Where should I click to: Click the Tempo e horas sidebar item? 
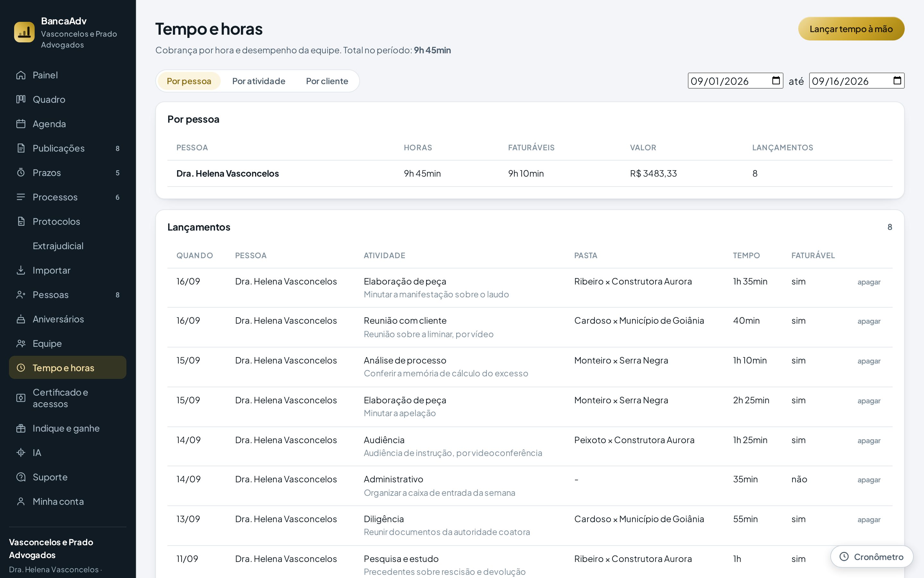click(x=68, y=368)
